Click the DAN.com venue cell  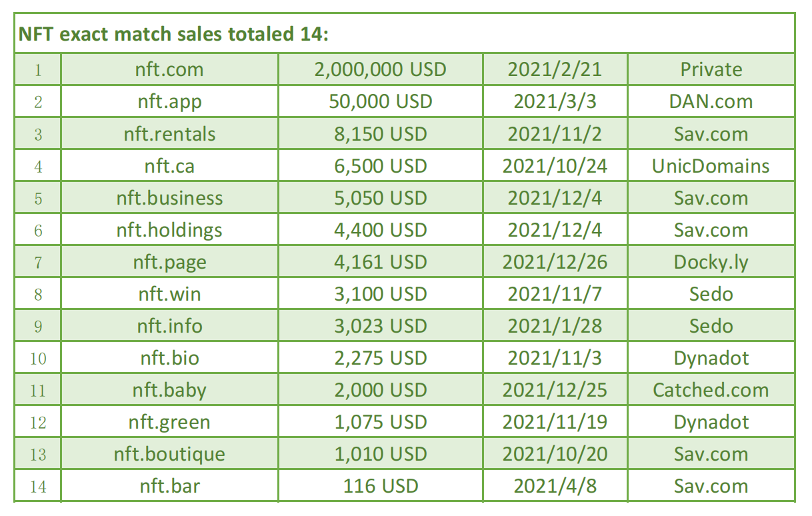click(711, 101)
